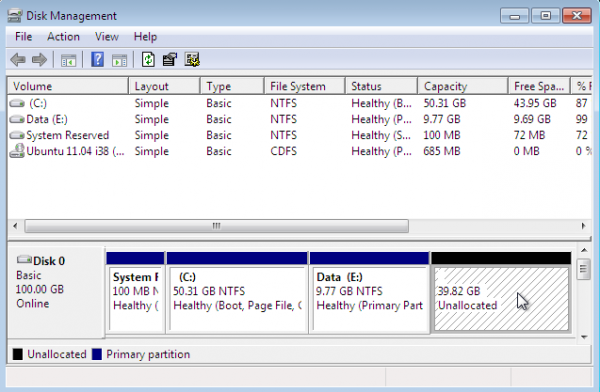Click the Settings wizard toolbar icon
600x392 pixels.
192,60
